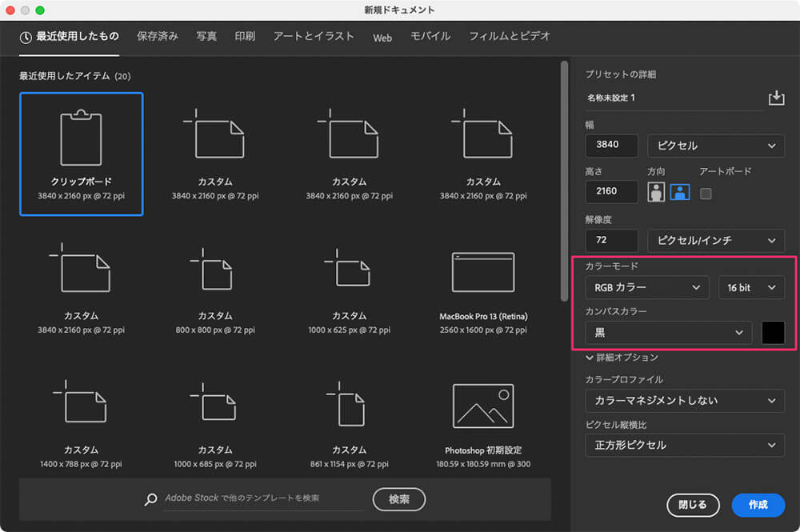Choose portrait orientation icon
The width and height of the screenshot is (800, 532).
pos(656,192)
